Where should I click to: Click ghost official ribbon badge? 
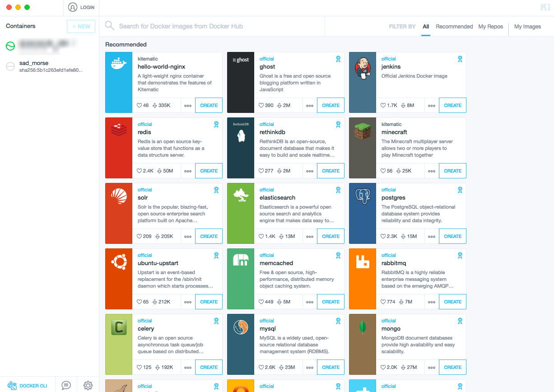(338, 59)
